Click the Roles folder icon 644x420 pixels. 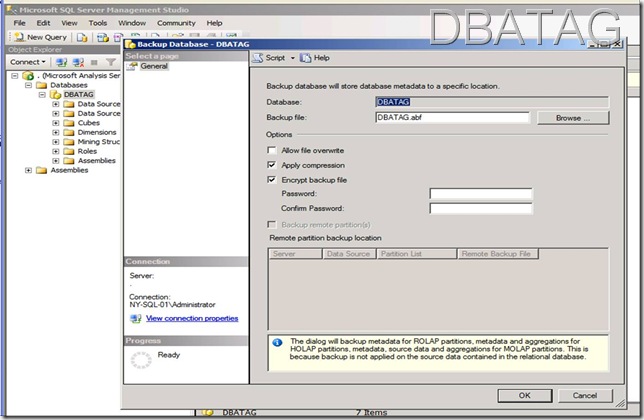69,151
